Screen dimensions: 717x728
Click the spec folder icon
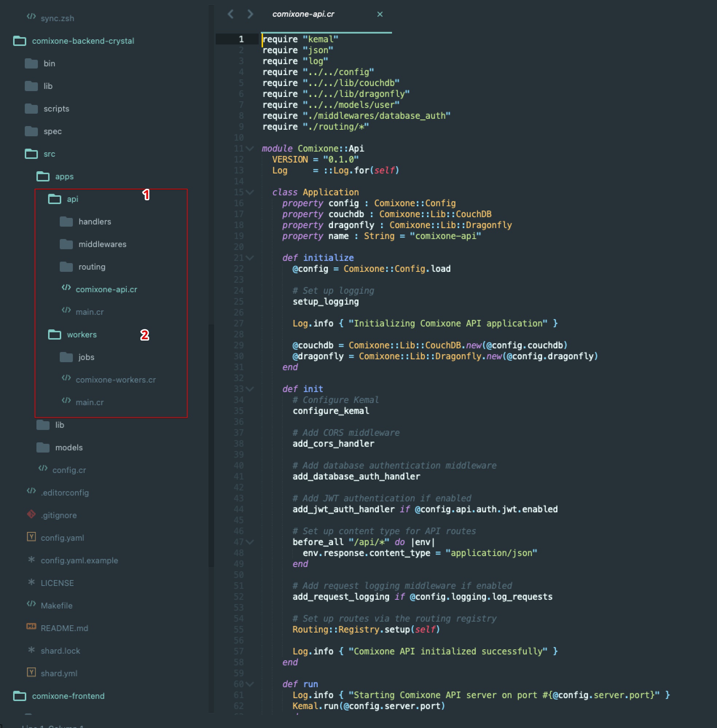[x=31, y=131]
